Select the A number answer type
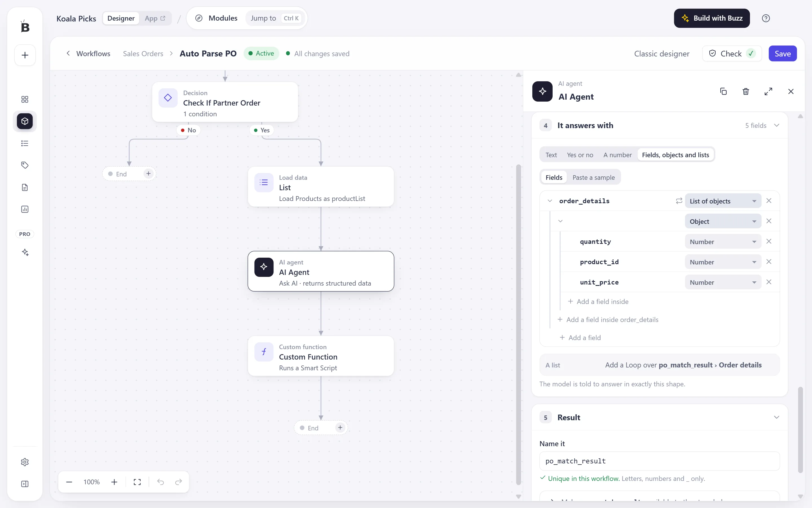 coord(617,155)
